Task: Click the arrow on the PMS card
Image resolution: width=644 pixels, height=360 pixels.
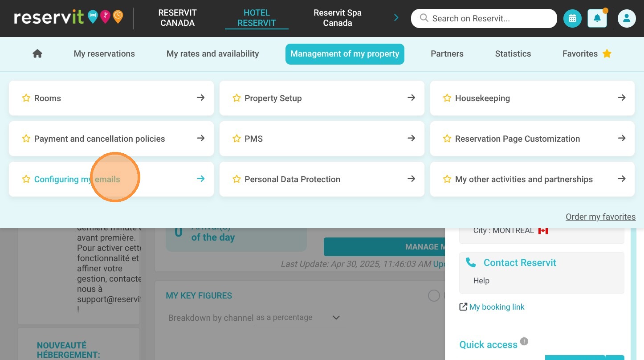Action: point(412,139)
